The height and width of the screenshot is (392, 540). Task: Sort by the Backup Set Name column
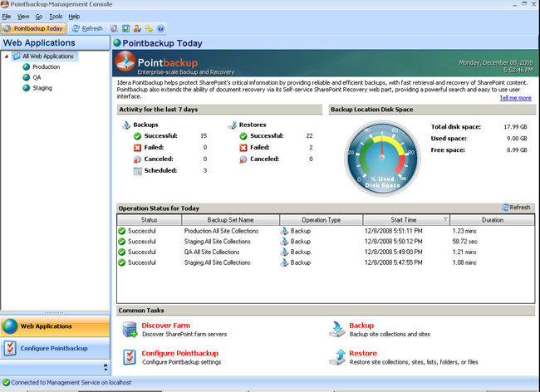coord(230,220)
